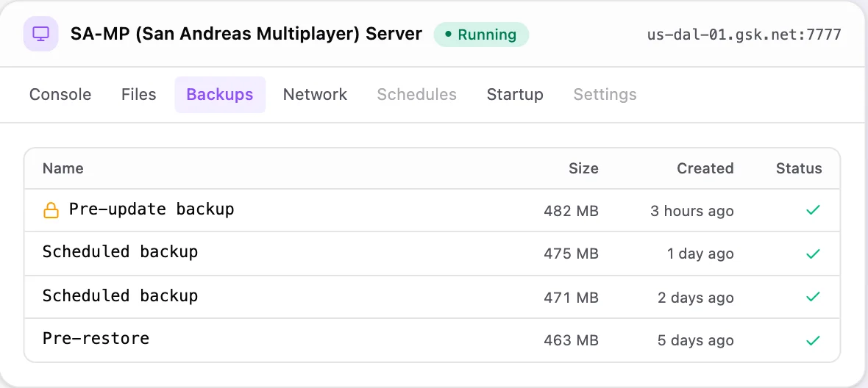Screen dimensions: 868x388
Task: Click the lock icon on Pre-update backup
Action: [51, 210]
